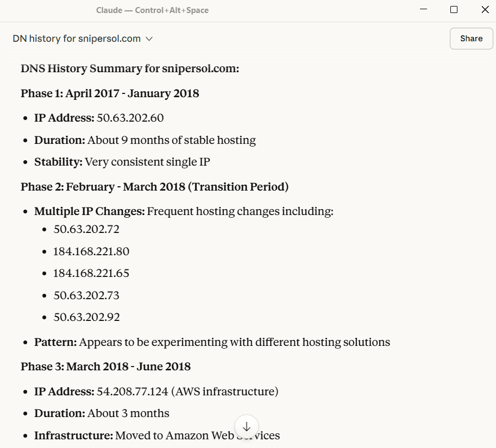
Task: Click the 'Infrastructure:' Amazon Web Services line
Action: click(x=157, y=436)
